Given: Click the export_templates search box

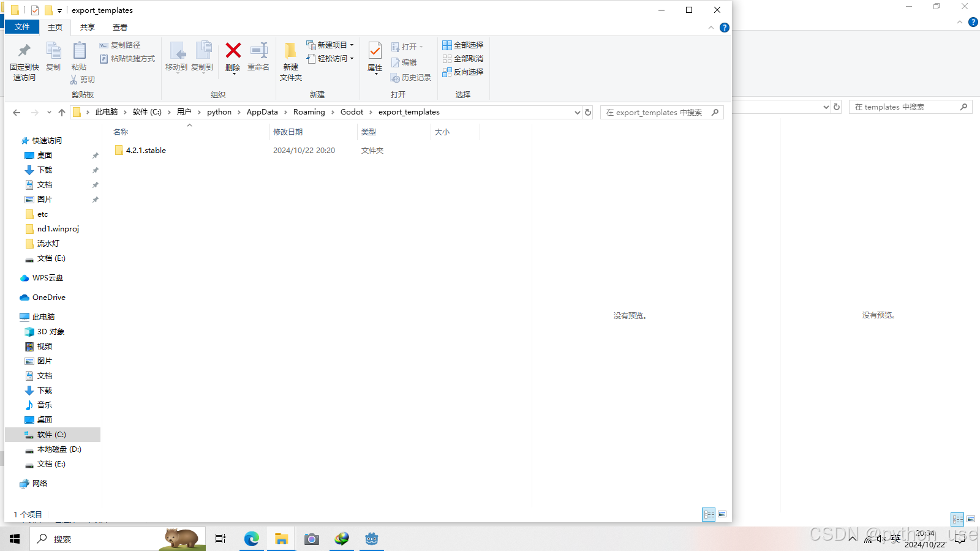Looking at the screenshot, I should point(661,113).
